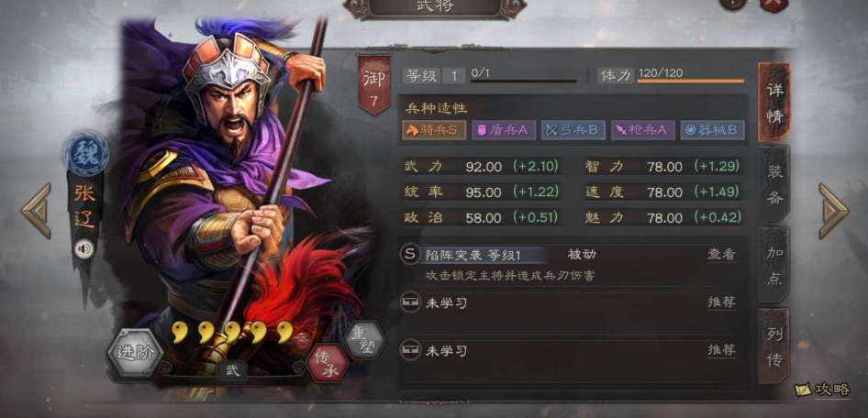Go to previous general with left arrow
The width and height of the screenshot is (868, 418).
click(37, 211)
